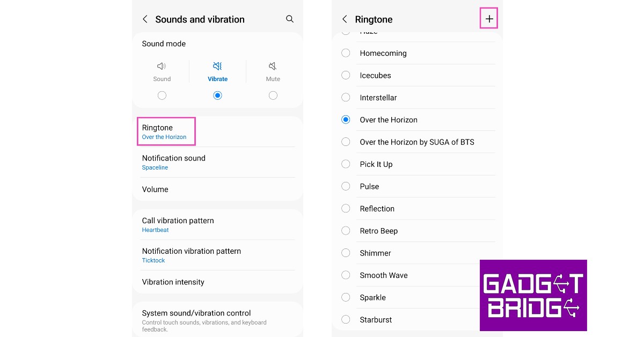The width and height of the screenshot is (644, 337).
Task: Open the Ringtone setting
Action: click(166, 131)
